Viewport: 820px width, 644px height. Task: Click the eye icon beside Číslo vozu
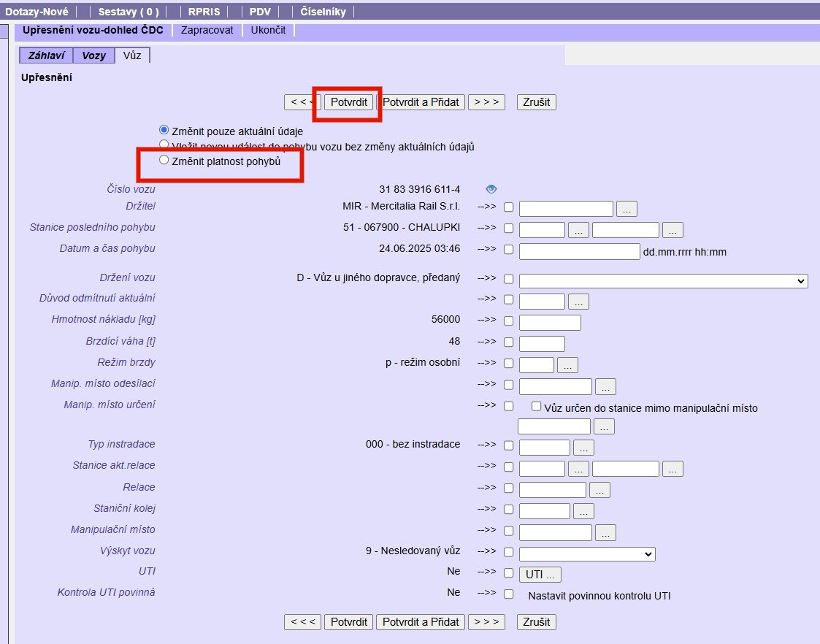point(491,189)
